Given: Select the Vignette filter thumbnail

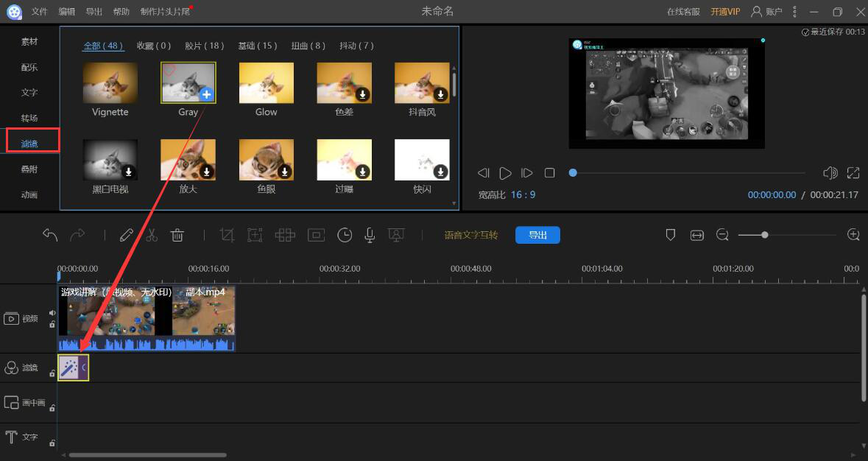Looking at the screenshot, I should [x=110, y=82].
